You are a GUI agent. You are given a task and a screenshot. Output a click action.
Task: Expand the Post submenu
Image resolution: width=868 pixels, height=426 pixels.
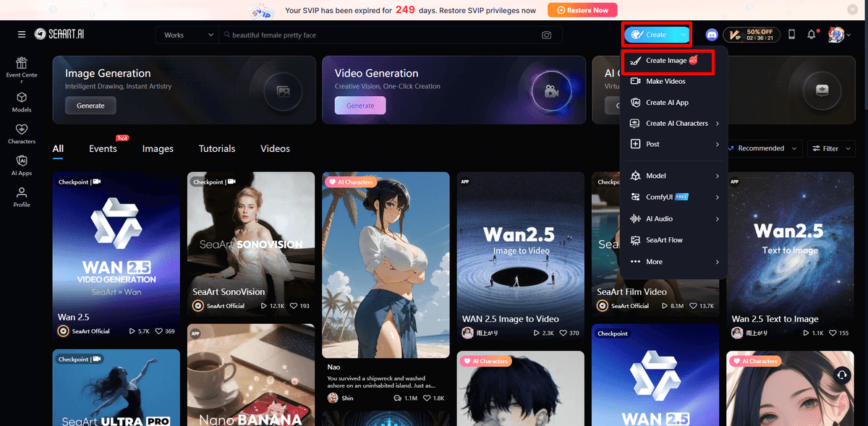[673, 145]
